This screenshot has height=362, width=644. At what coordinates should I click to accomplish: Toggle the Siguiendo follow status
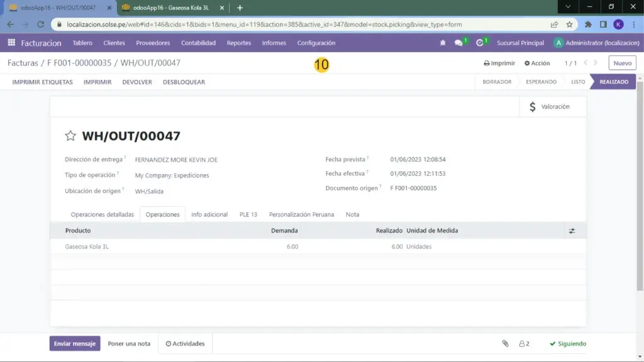[567, 344]
